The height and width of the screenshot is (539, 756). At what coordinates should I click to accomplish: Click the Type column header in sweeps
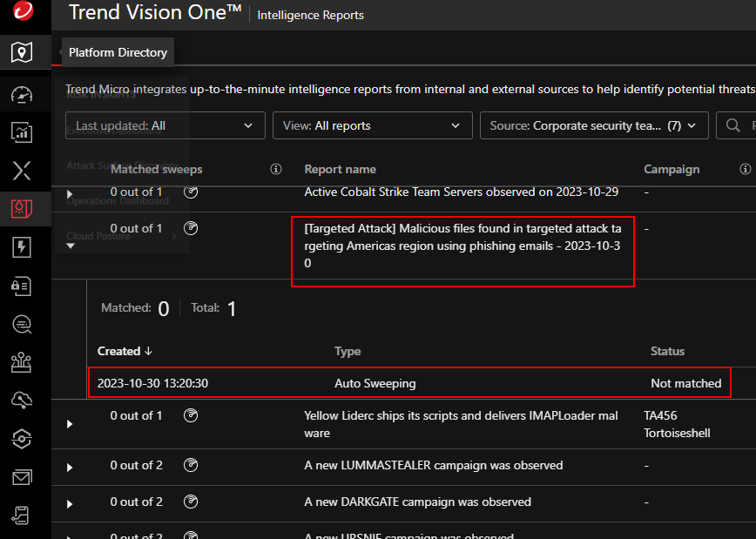348,352
